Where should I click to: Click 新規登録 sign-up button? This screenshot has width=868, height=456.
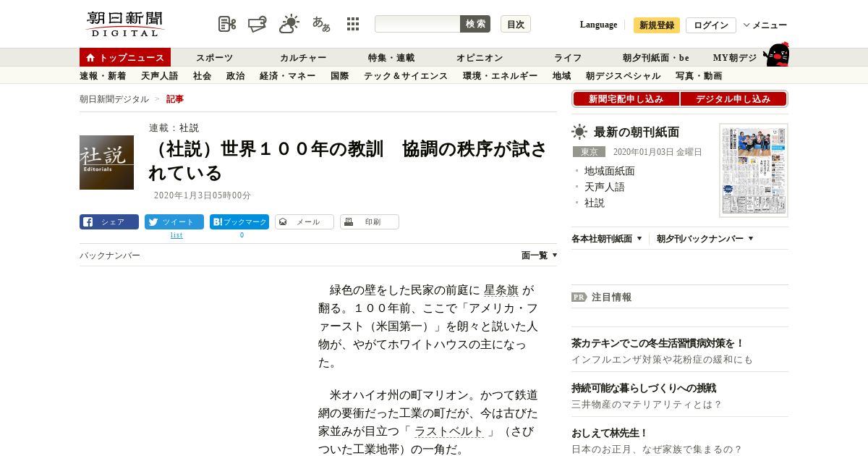tap(657, 25)
